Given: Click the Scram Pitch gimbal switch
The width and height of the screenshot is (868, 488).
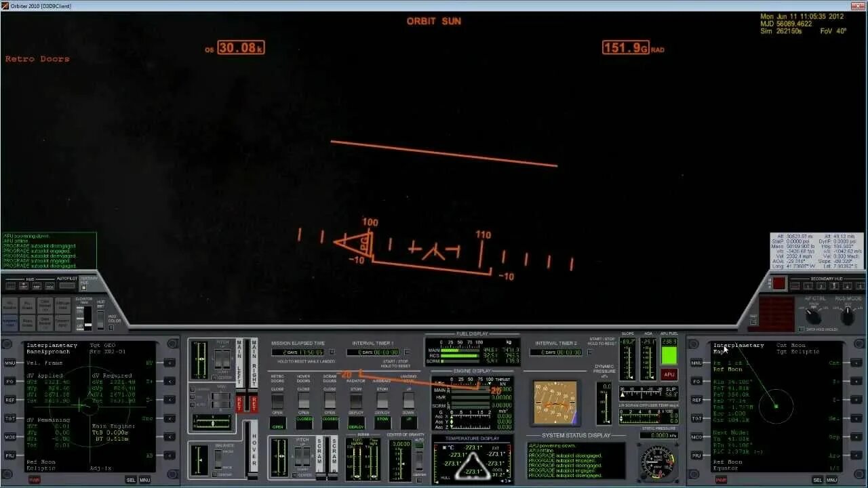Looking at the screenshot, I should tap(302, 456).
